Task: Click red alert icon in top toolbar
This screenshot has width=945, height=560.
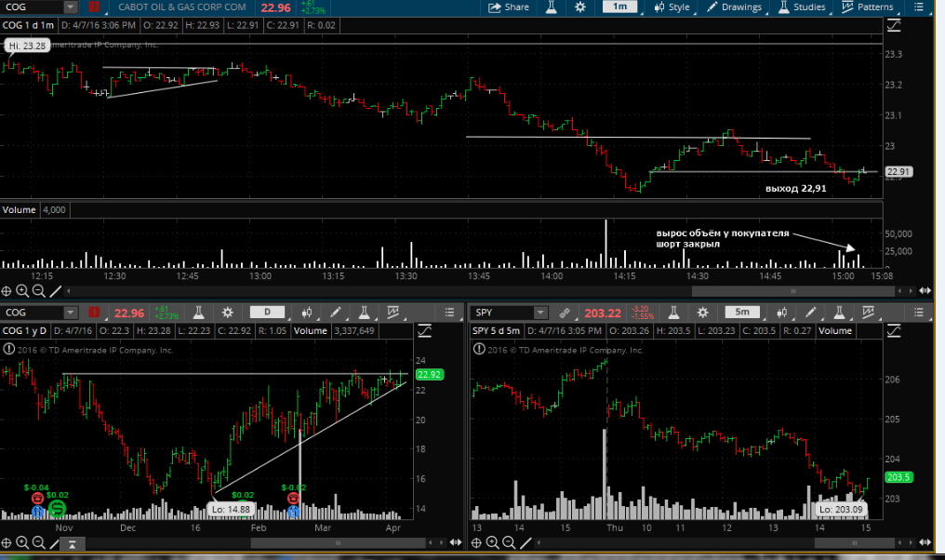Action: tap(93, 7)
